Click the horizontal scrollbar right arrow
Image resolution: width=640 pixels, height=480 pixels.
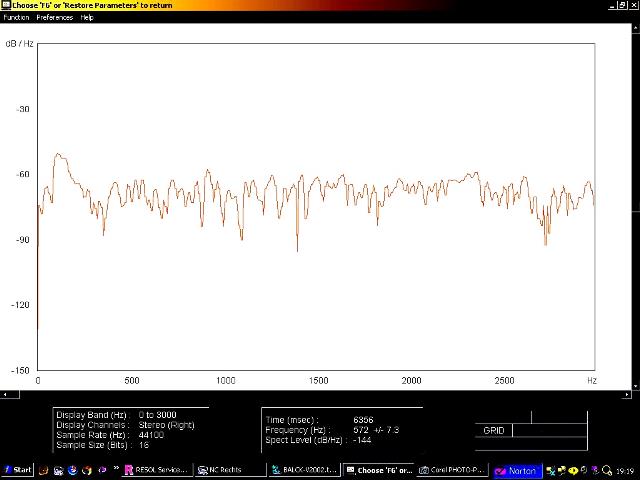click(x=627, y=394)
